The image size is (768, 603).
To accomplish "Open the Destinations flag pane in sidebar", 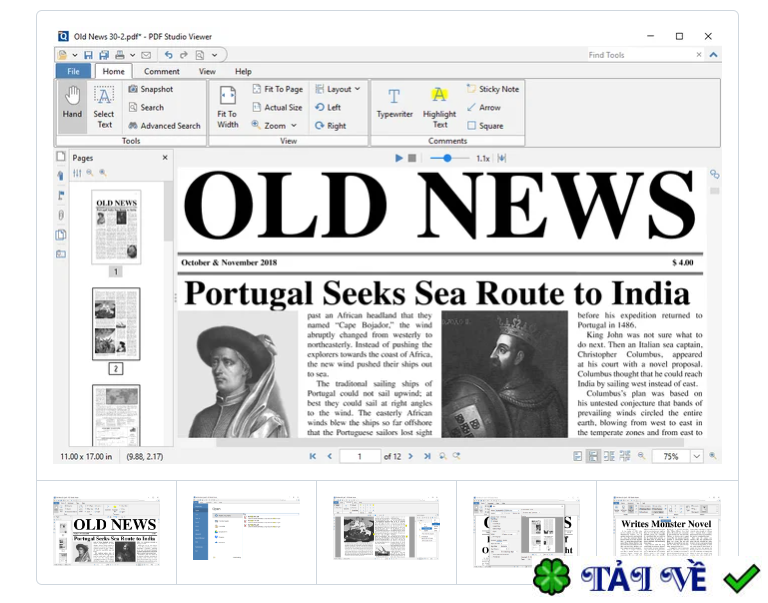I will pos(61,195).
